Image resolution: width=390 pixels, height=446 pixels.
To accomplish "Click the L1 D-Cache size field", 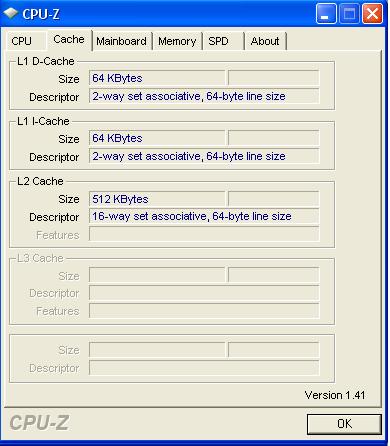I will coord(157,78).
